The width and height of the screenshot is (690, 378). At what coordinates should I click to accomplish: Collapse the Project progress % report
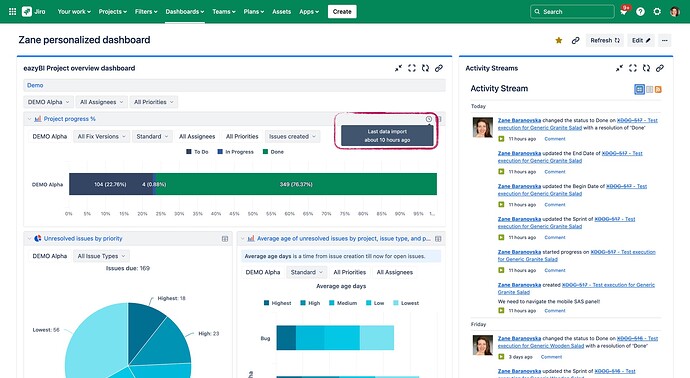click(29, 119)
